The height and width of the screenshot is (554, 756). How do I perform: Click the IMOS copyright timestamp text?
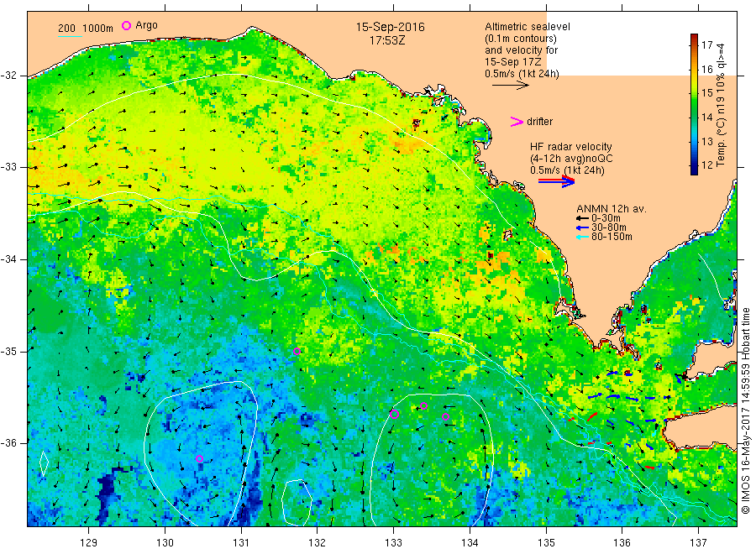click(746, 410)
